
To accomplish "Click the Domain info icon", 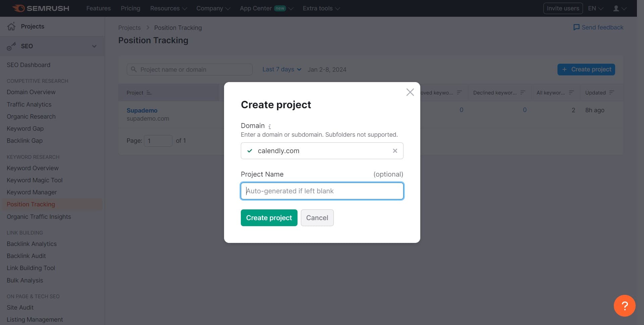I will pos(270,126).
